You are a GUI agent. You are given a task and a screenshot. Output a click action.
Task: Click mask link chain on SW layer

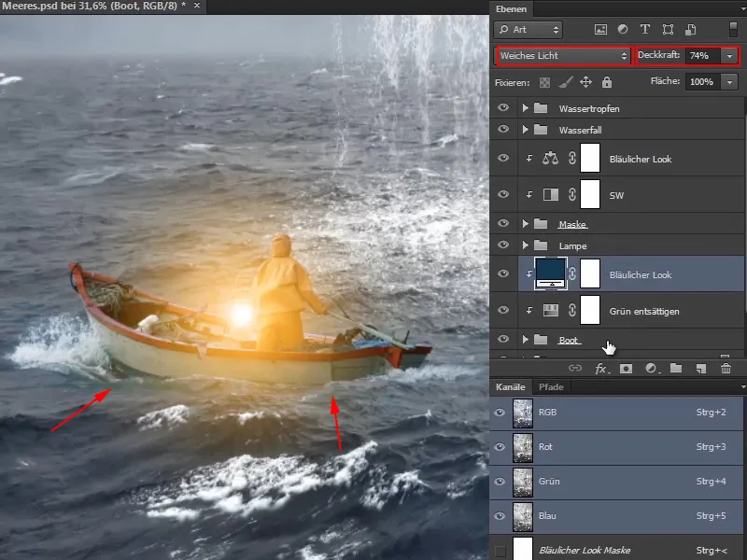click(x=572, y=194)
